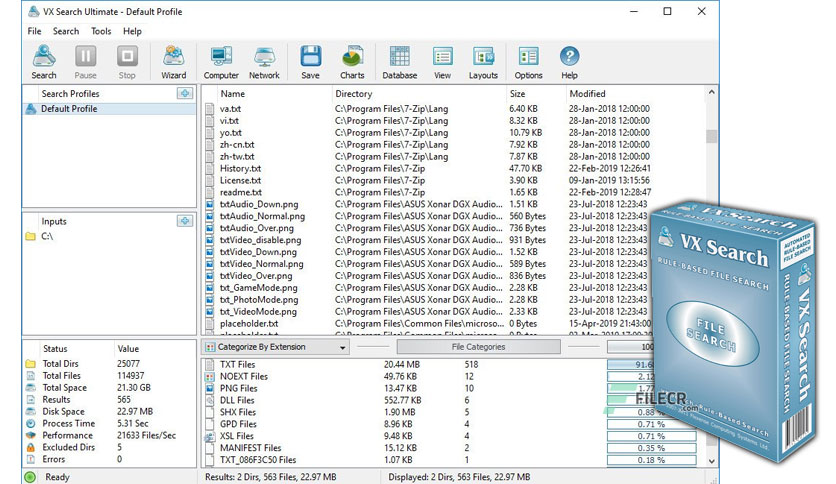Select the placeholder.txt row
Viewport: 836px width, 484px height.
click(x=428, y=324)
